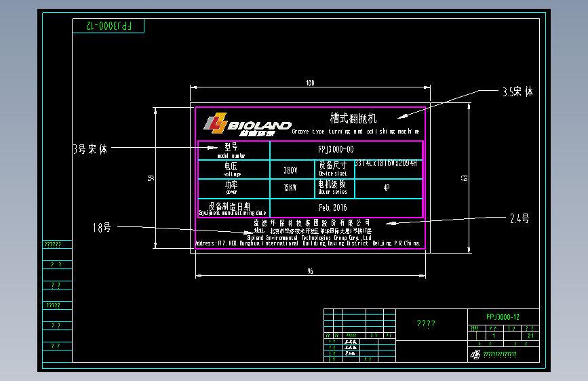Select the 'Bioland Environmental Technologies Group' line

tap(309, 238)
